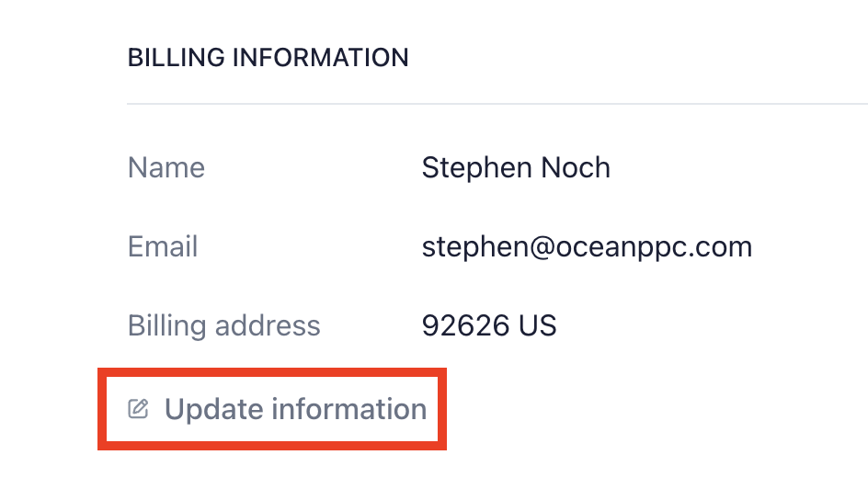Click the word INFORMATION in the heading

[x=320, y=58]
